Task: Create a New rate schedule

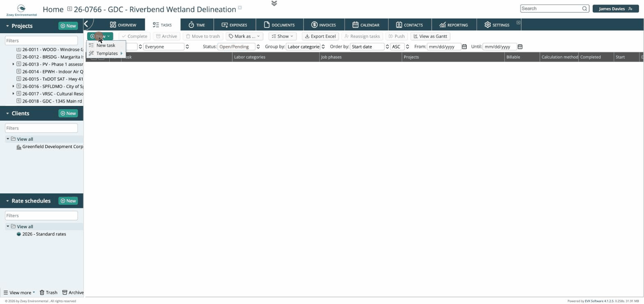Action: click(x=68, y=201)
